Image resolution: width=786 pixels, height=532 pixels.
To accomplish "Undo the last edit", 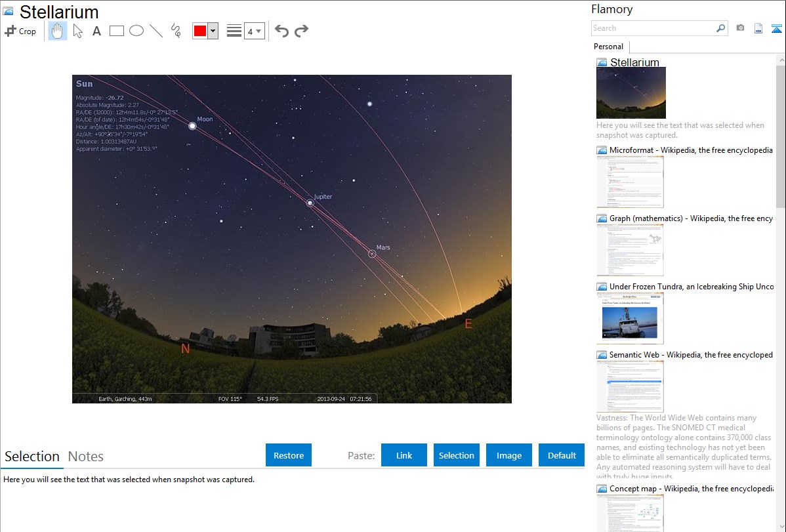I will click(x=281, y=31).
